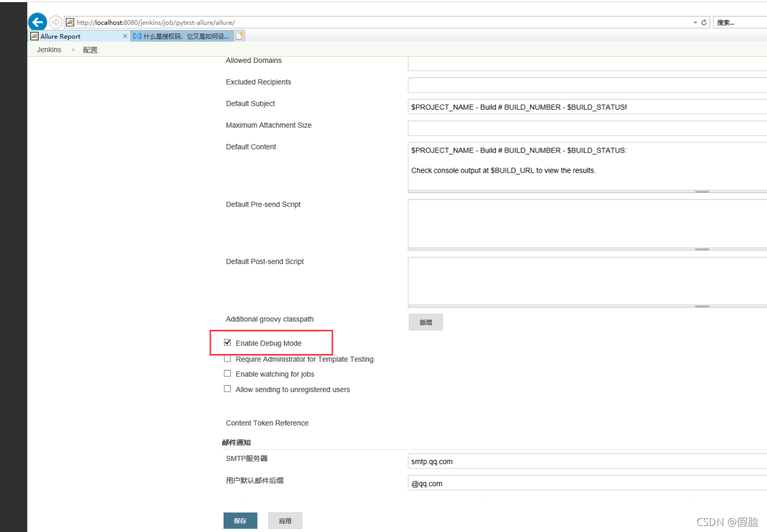
Task: Click the Default Subject field
Action: click(x=587, y=107)
